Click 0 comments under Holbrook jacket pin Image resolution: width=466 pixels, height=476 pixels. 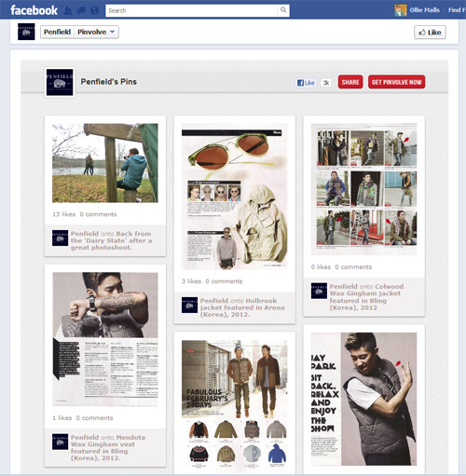tap(224, 281)
